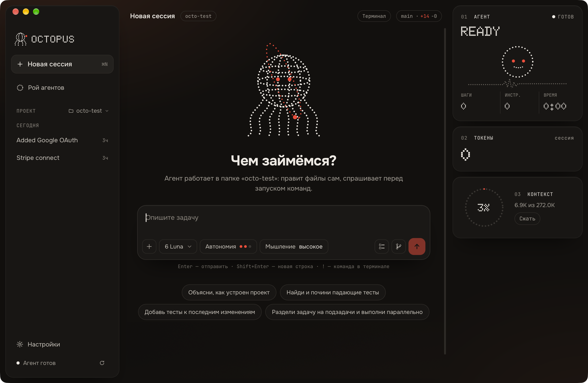Click the Новая сессия header title

pyautogui.click(x=152, y=16)
